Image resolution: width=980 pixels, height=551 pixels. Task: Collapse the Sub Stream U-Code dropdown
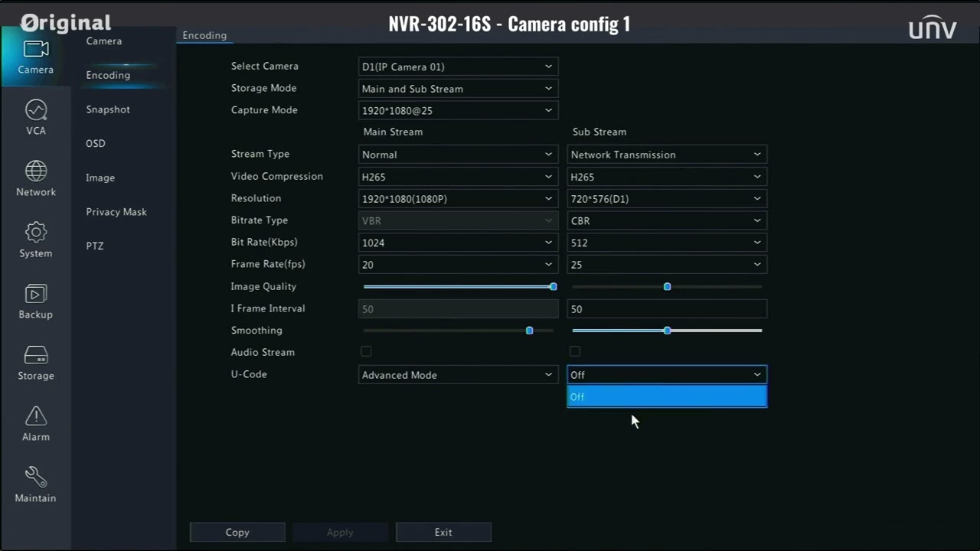[x=667, y=375]
